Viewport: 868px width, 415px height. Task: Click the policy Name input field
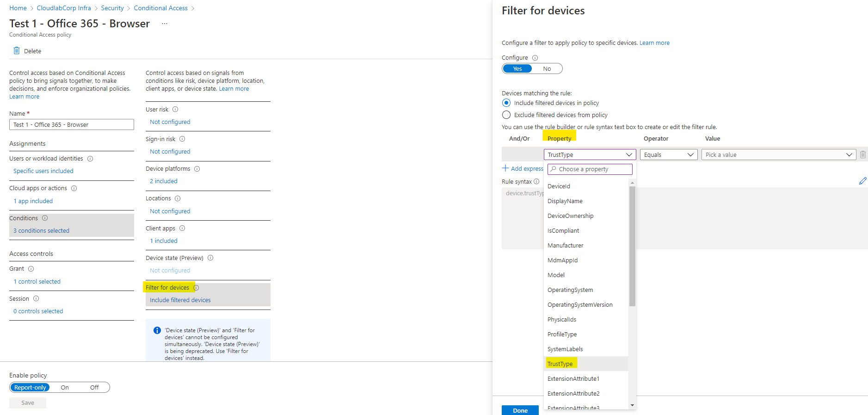(x=72, y=124)
